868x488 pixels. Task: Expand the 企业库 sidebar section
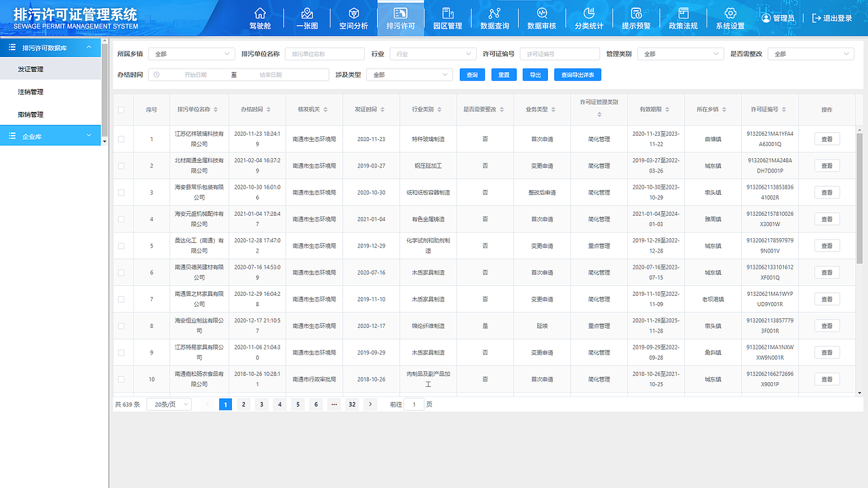pos(50,136)
